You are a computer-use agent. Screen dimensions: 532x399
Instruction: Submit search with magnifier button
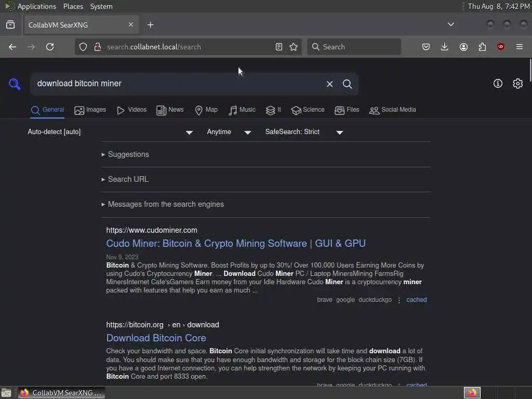(x=347, y=84)
